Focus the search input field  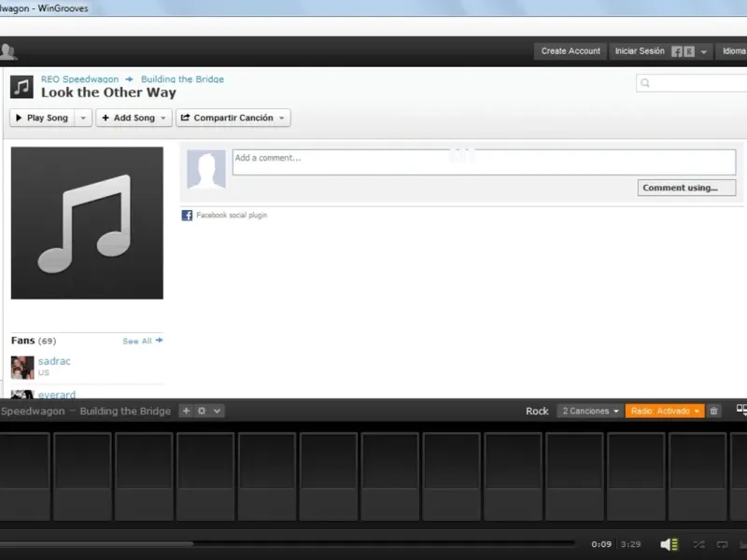tap(692, 83)
